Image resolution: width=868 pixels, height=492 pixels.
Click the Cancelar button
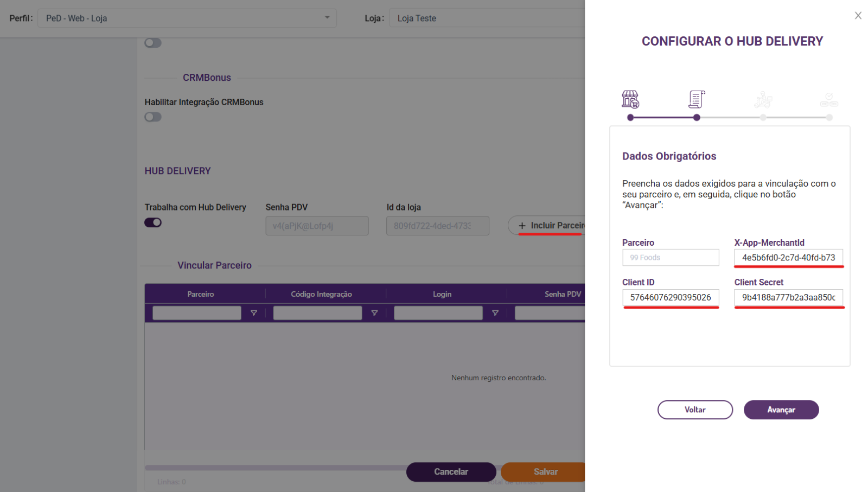tap(451, 472)
